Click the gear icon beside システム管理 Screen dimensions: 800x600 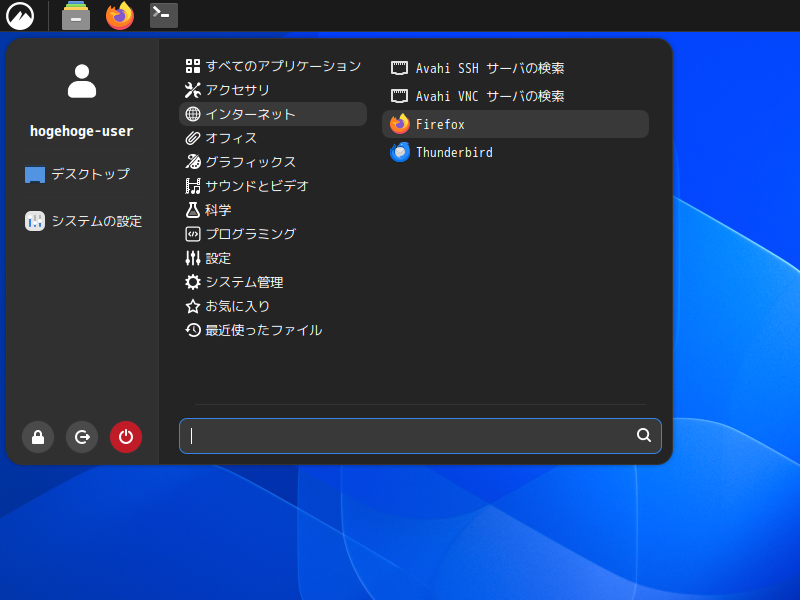click(193, 282)
